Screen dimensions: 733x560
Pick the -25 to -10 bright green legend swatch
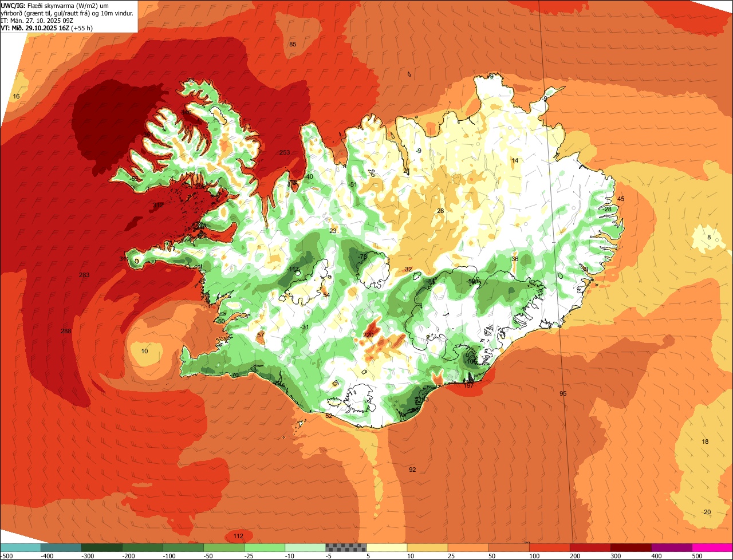click(x=264, y=547)
